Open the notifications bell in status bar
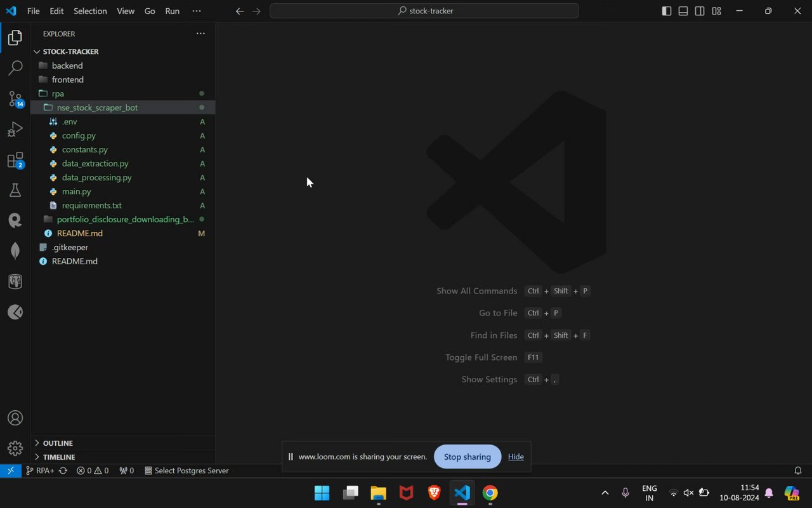This screenshot has height=508, width=812. point(798,471)
